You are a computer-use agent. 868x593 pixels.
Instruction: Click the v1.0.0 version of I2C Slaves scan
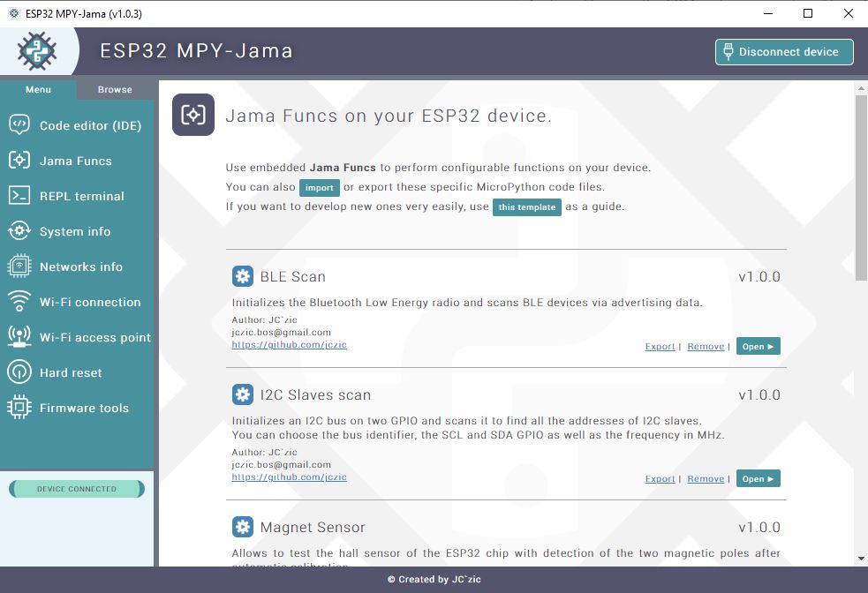pos(759,395)
